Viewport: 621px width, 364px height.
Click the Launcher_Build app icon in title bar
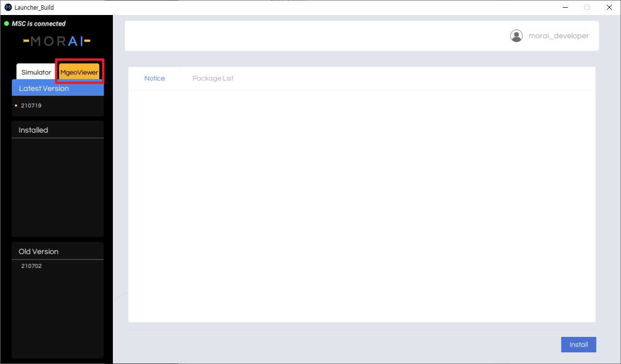[8, 7]
